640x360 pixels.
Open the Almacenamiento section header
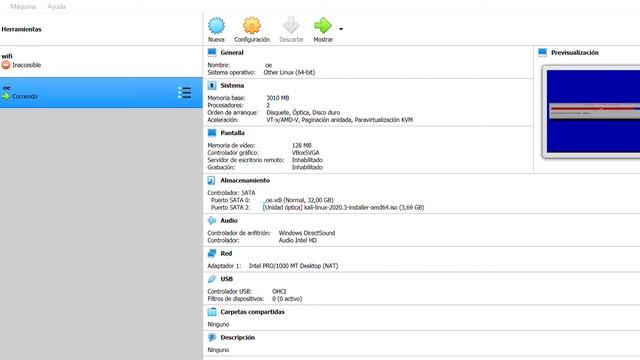point(245,180)
